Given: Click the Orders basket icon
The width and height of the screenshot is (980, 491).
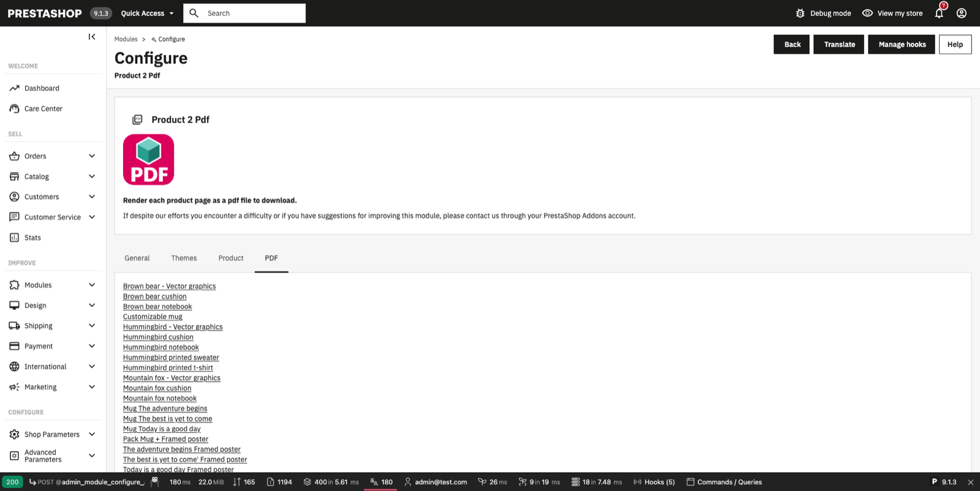Looking at the screenshot, I should point(14,156).
